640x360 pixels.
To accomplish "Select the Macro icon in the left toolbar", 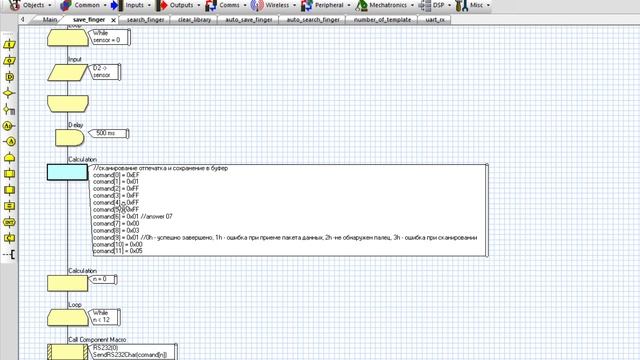I will click(x=9, y=174).
